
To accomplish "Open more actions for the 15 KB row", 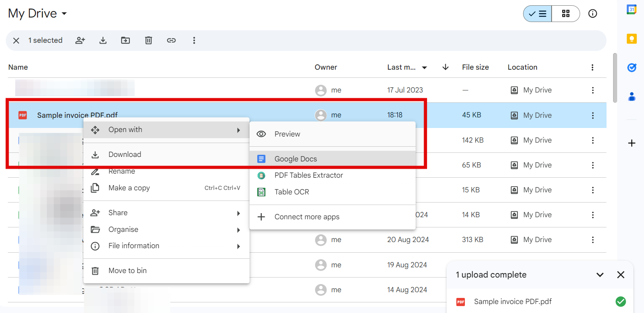I will point(593,190).
